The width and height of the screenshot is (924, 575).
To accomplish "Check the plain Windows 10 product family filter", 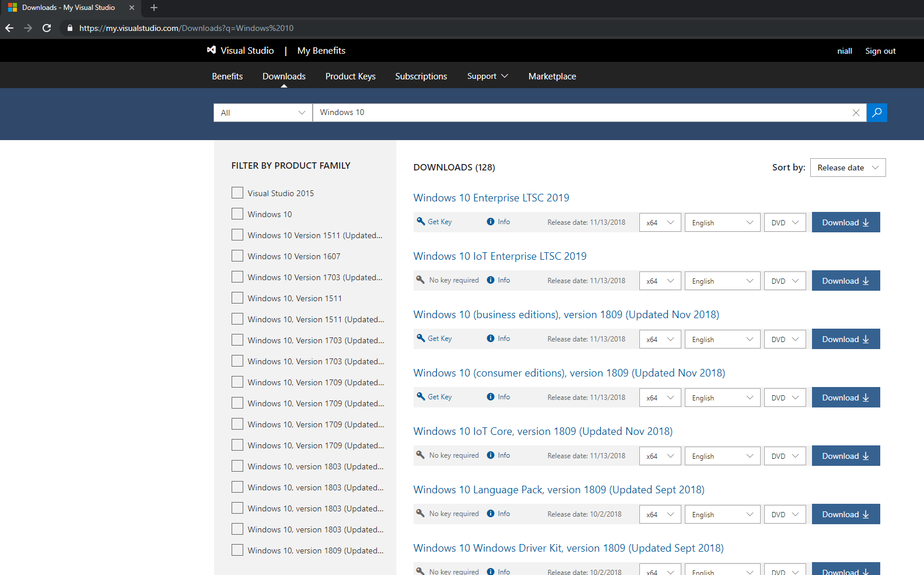I will (237, 214).
